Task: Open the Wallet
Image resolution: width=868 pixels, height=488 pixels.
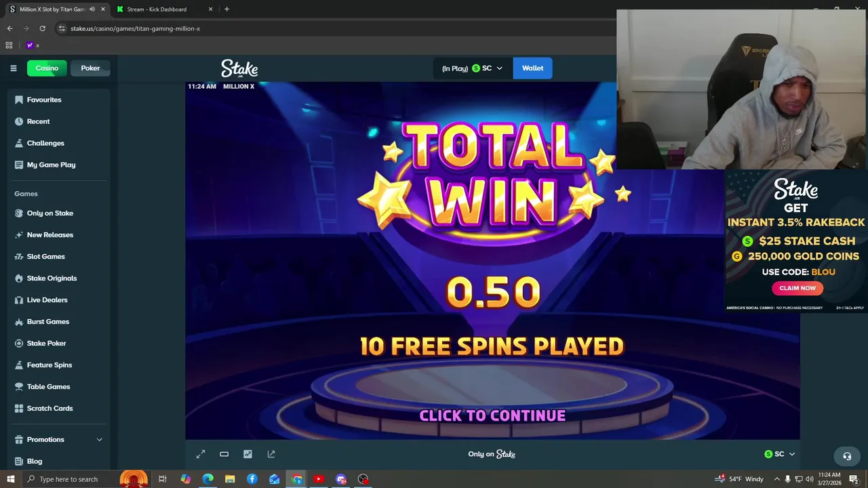Action: click(532, 68)
